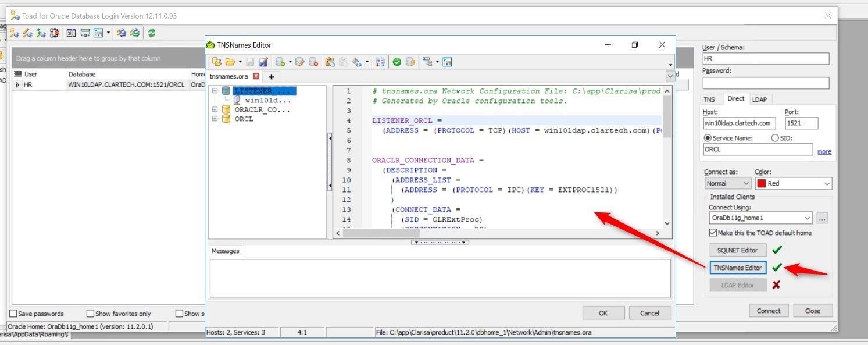This screenshot has width=868, height=345.
Task: Click the green refresh arrows icon
Action: [152, 33]
